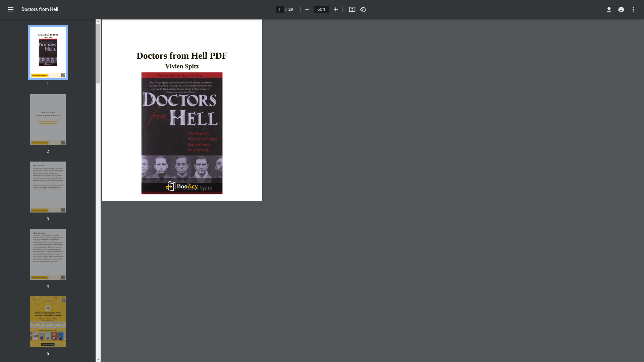The width and height of the screenshot is (644, 362).
Task: Click the Bookey logo on the cover
Action: tap(182, 186)
